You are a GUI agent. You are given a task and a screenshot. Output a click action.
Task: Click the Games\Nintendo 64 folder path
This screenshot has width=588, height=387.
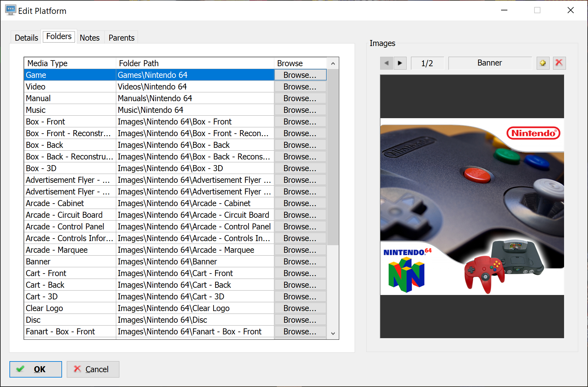click(x=195, y=75)
